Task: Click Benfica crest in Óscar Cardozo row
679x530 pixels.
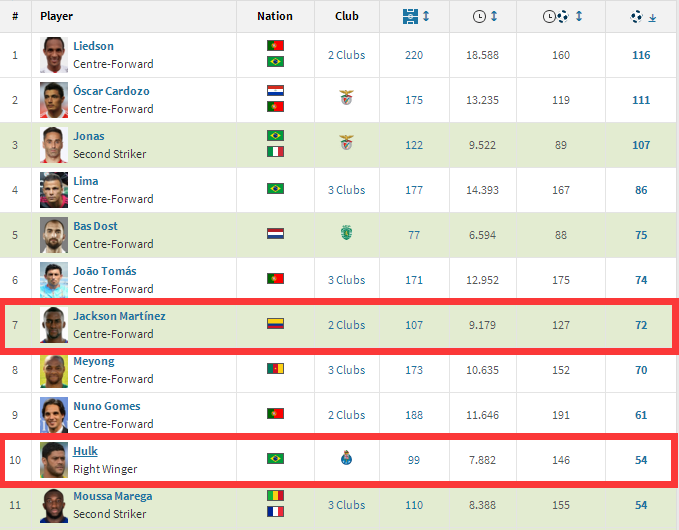Action: 346,99
